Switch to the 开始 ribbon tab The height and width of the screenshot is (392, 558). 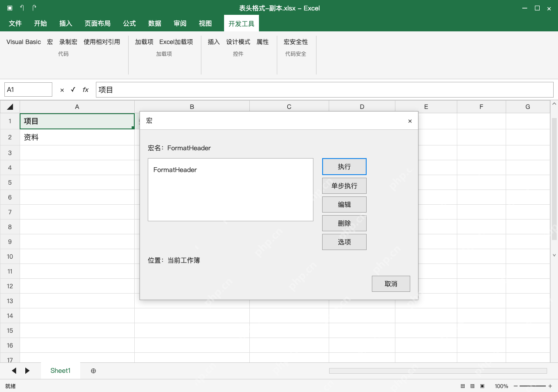tap(41, 24)
